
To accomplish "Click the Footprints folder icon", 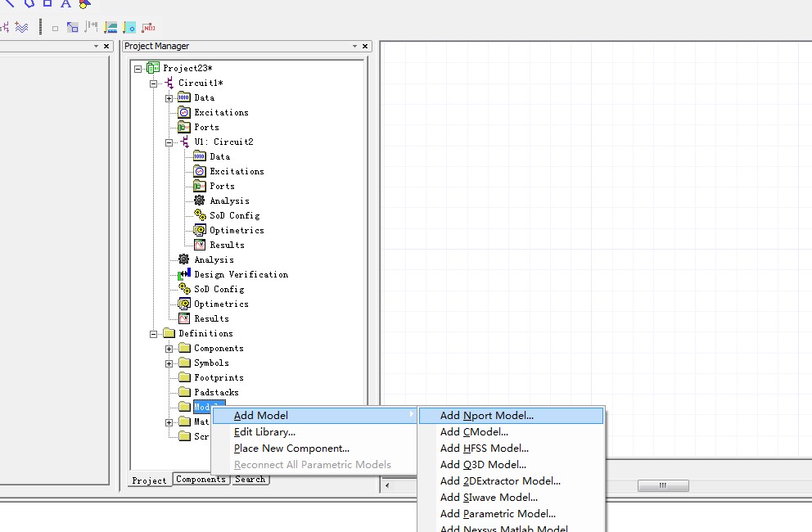I will tap(184, 377).
